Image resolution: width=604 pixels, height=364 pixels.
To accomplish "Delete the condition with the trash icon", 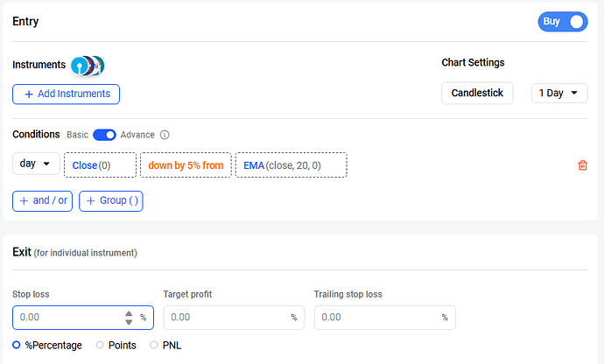I will [582, 165].
